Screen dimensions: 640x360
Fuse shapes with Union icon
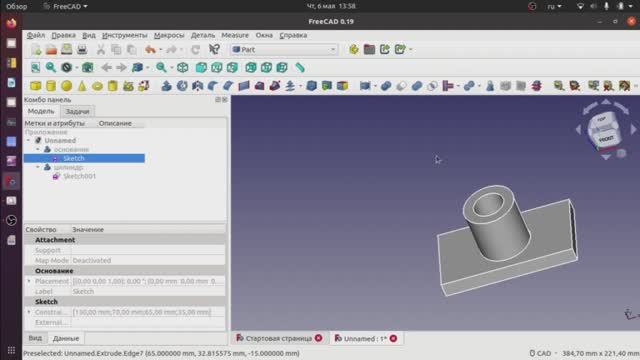coord(417,86)
